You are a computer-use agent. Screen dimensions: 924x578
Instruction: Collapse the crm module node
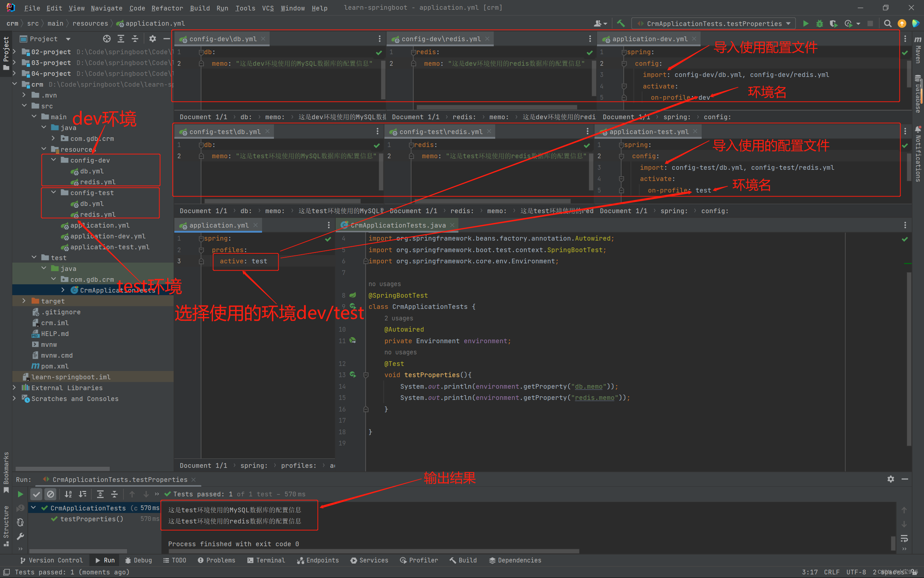click(14, 84)
